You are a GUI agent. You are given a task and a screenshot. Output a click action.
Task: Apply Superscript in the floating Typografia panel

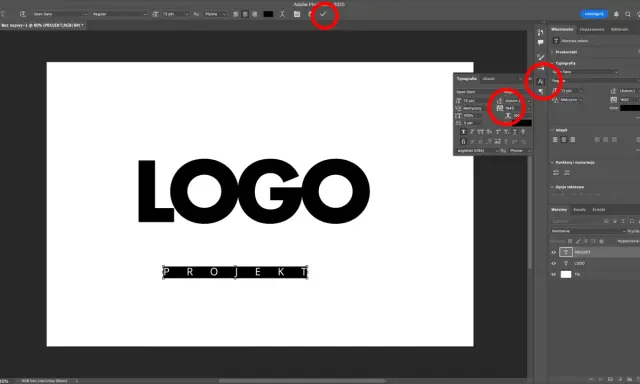[x=498, y=132]
